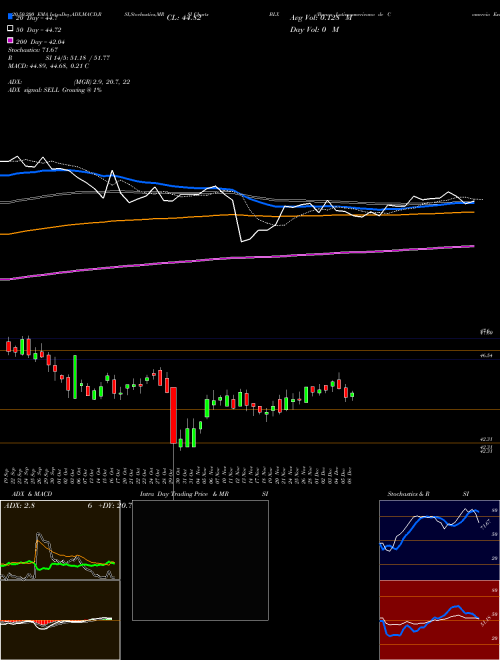Image resolution: width=500 pixels, height=660 pixels.
Task: Open the empty Intra Day Trading Price panel
Action: pos(200,560)
